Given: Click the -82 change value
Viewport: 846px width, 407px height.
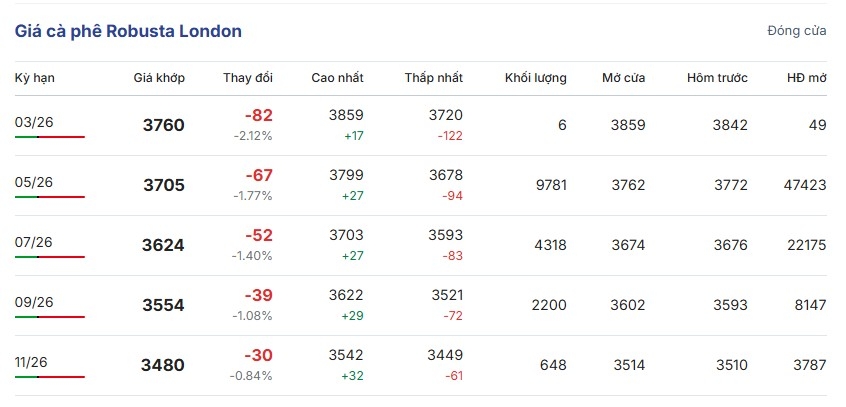Looking at the screenshot, I should pyautogui.click(x=258, y=116).
